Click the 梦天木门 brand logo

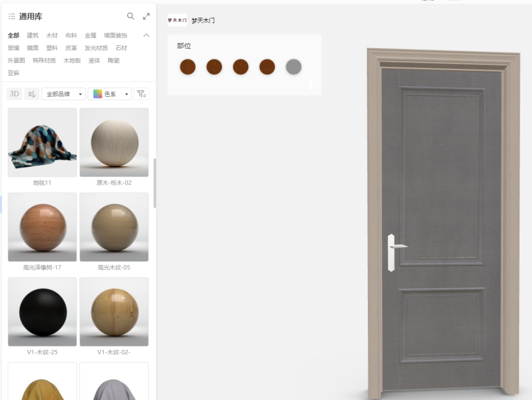pyautogui.click(x=177, y=20)
